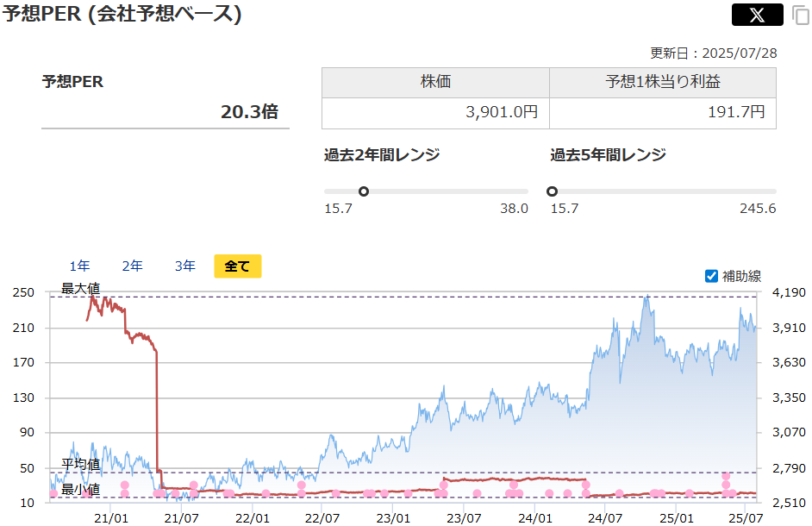Click the 3,901.0円 stock price value
Image resolution: width=812 pixels, height=526 pixels.
point(502,112)
